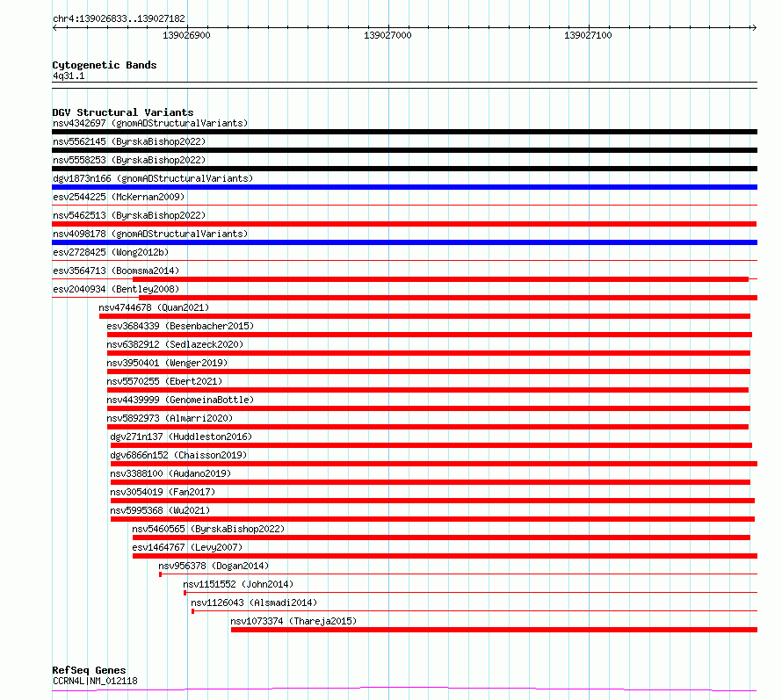782x700 pixels.
Task: Click ruler position label 139027000
Action: (x=387, y=35)
